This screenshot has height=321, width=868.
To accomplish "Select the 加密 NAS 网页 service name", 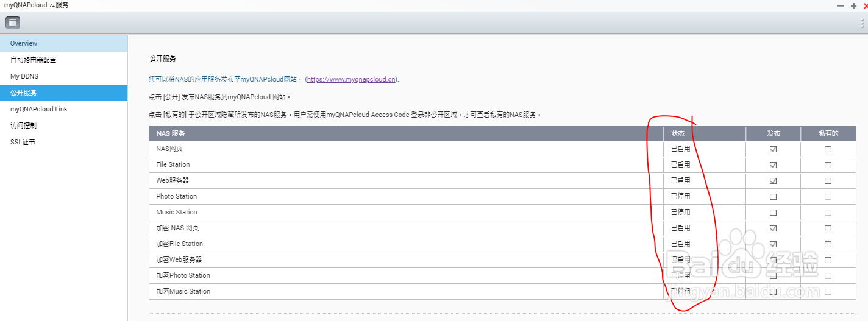I will pos(177,228).
